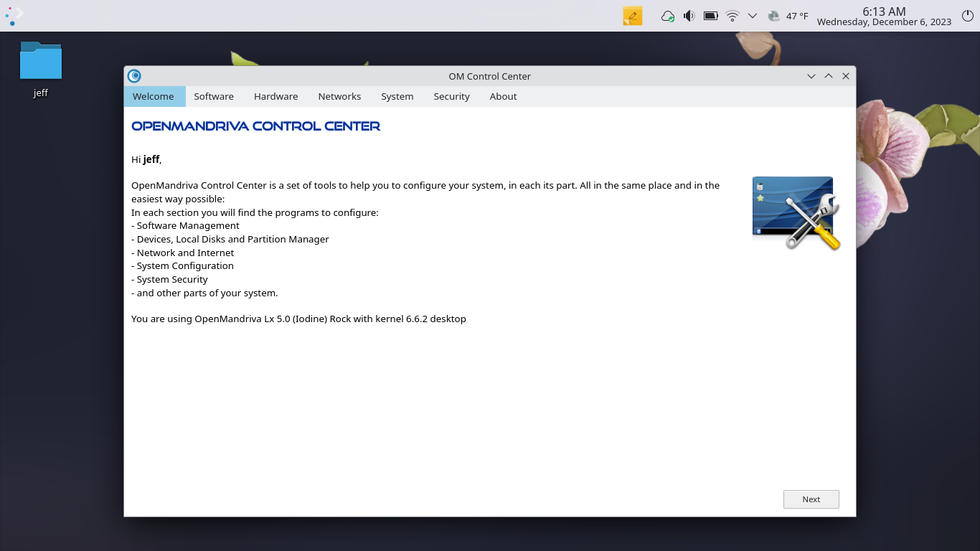Open the application launcher icon in panel

click(x=14, y=15)
